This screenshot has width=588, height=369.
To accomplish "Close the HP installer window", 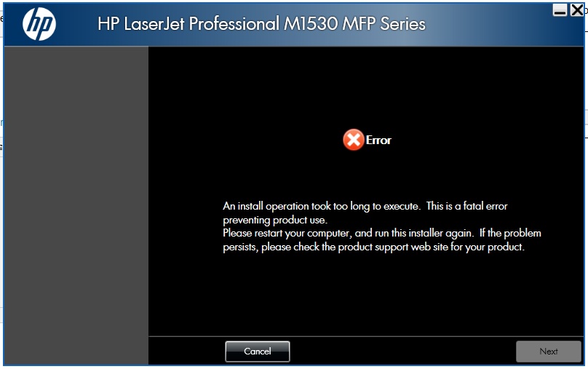I will click(577, 10).
